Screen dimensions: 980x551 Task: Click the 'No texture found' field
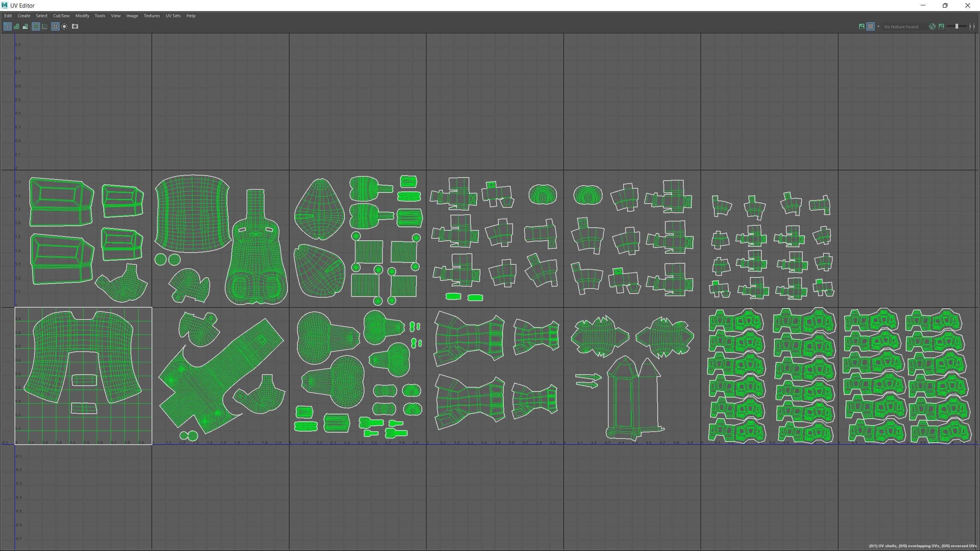[x=901, y=27]
